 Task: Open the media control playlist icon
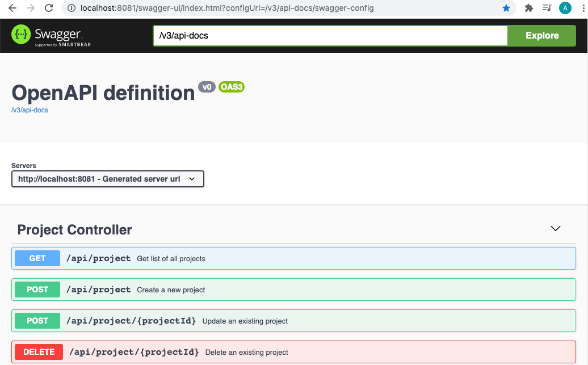pyautogui.click(x=547, y=9)
